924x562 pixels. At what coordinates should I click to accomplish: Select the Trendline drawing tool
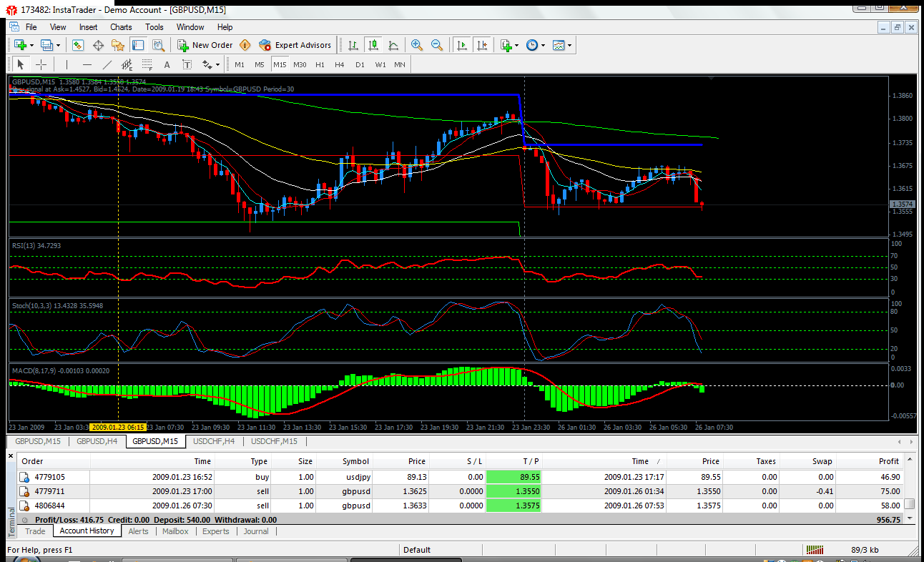[108, 64]
